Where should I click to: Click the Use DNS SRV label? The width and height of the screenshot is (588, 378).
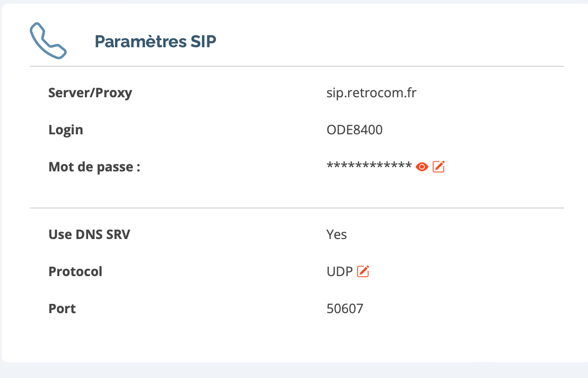tap(89, 234)
